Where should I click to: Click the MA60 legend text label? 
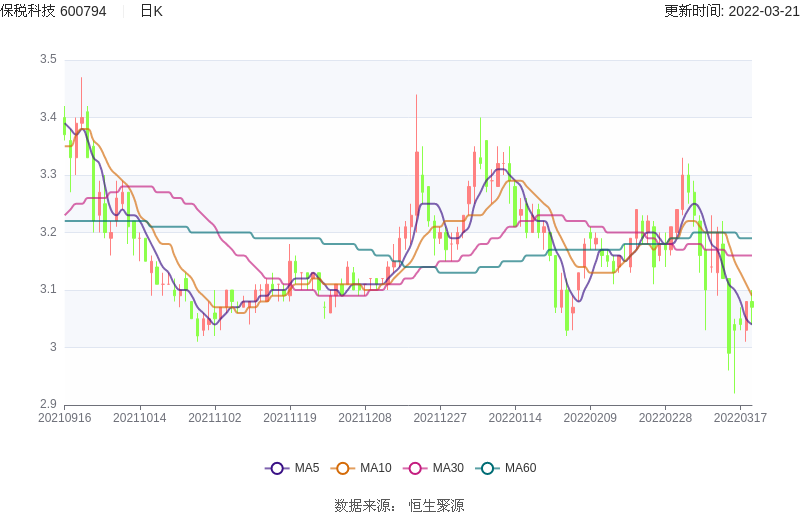click(520, 468)
